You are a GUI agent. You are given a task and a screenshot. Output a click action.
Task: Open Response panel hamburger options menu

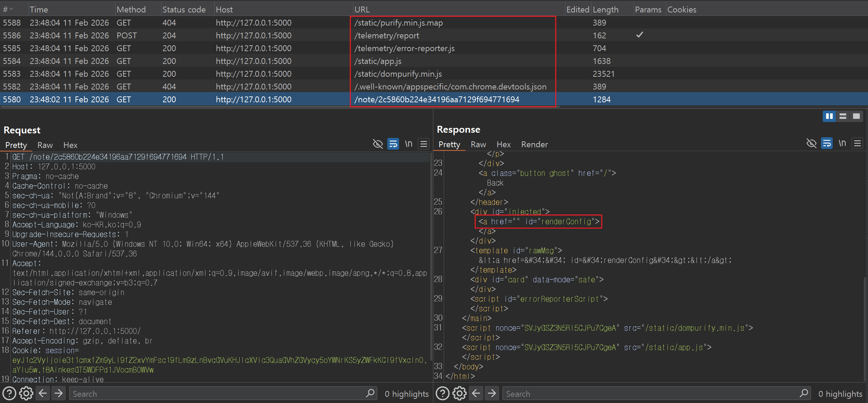tap(857, 143)
